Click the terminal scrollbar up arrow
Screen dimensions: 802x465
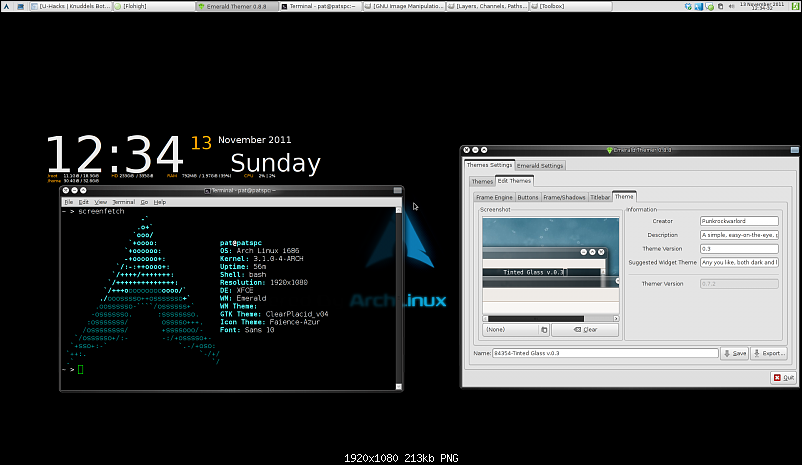point(399,210)
